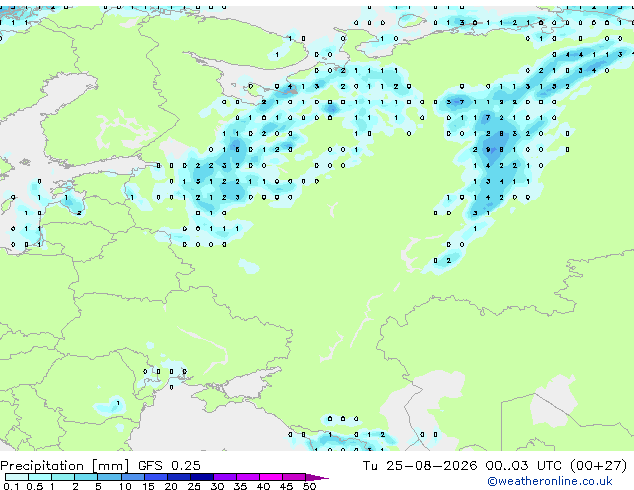Pick the 2–5 mm legend color swatch
Viewport: 634px width, 490px height.
(86, 477)
